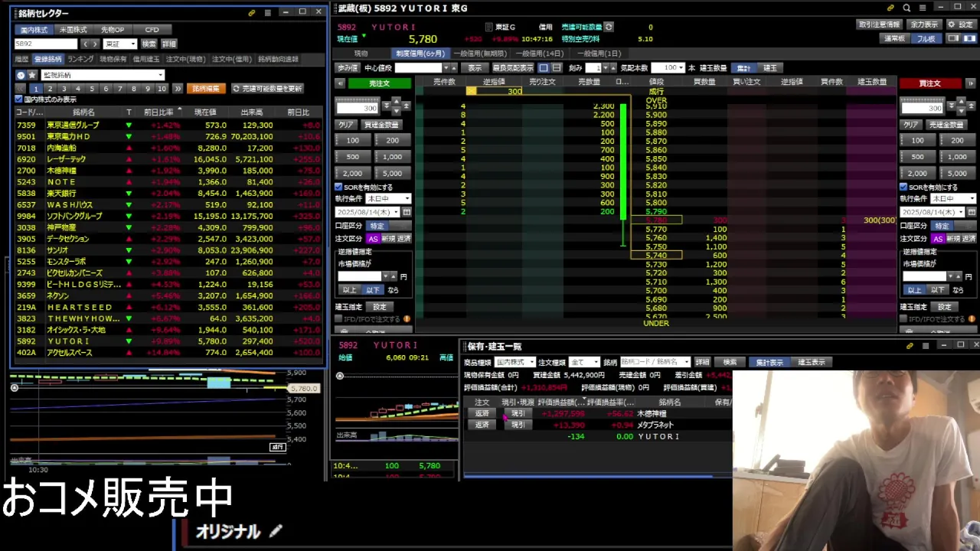This screenshot has height=551, width=980.
Task: Select 現物 order tab
Action: click(361, 54)
